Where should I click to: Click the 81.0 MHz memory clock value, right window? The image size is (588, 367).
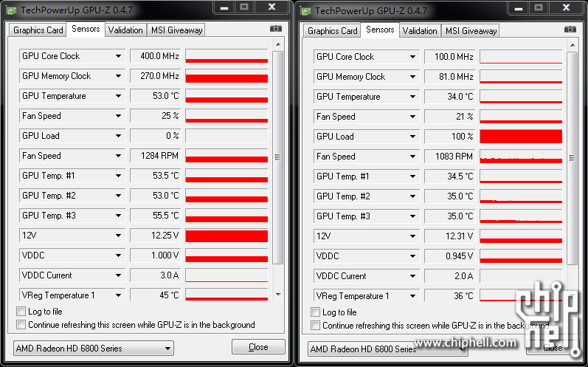click(449, 77)
